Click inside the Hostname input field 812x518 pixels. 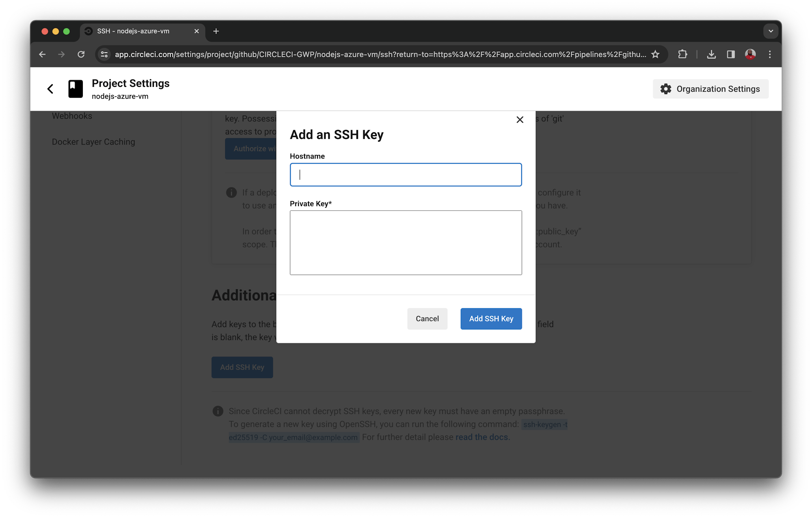[405, 174]
